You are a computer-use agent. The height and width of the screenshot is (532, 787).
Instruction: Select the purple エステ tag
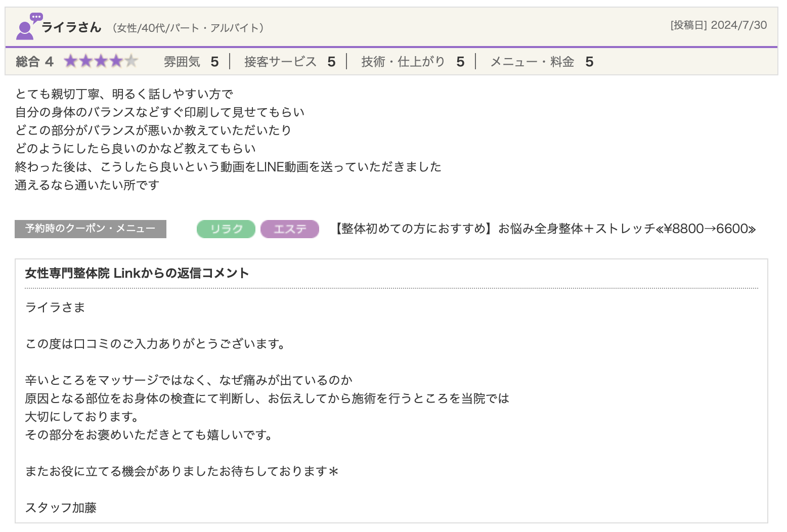coord(290,229)
